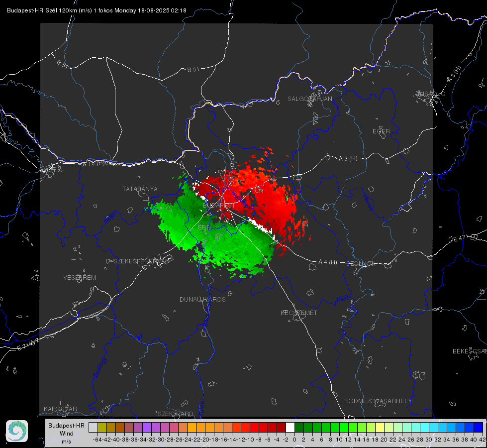Click the KECSKEMÉT city label
487x448 pixels.
pyautogui.click(x=299, y=313)
